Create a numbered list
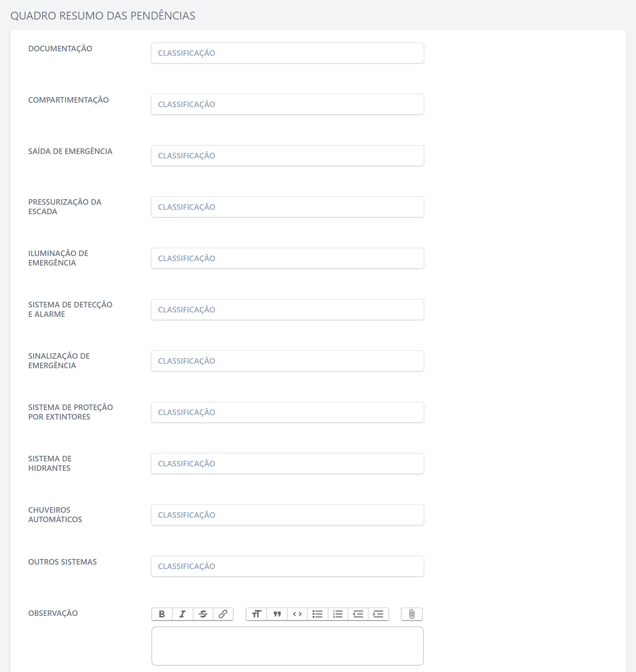 (x=338, y=614)
